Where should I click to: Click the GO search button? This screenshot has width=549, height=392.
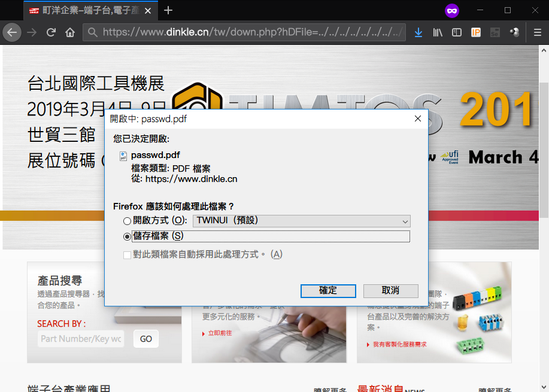click(x=146, y=339)
